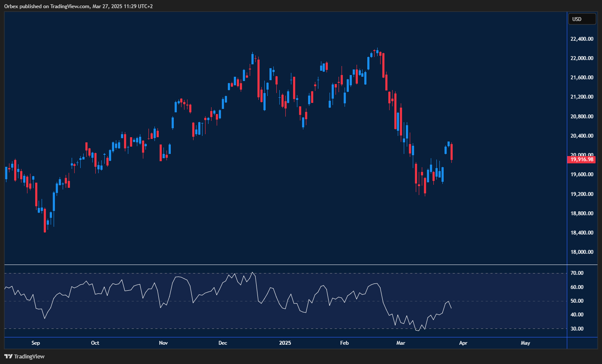
Task: Select the red current price label 19,916.98
Action: tap(581, 159)
